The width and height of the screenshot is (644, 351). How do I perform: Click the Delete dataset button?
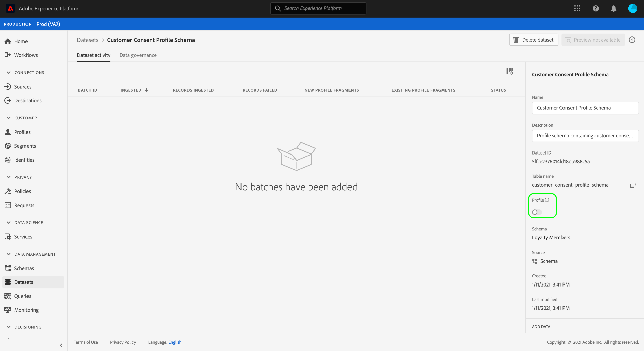point(534,40)
